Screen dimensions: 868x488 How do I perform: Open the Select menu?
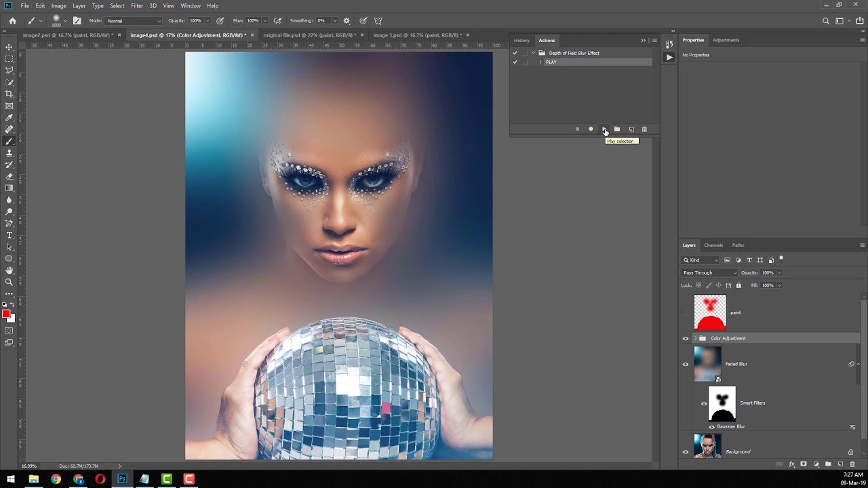117,5
